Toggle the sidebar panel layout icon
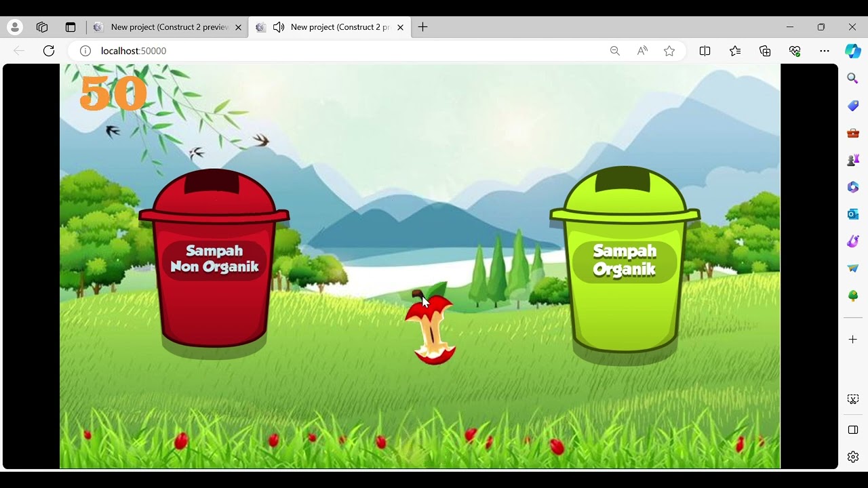 [853, 430]
